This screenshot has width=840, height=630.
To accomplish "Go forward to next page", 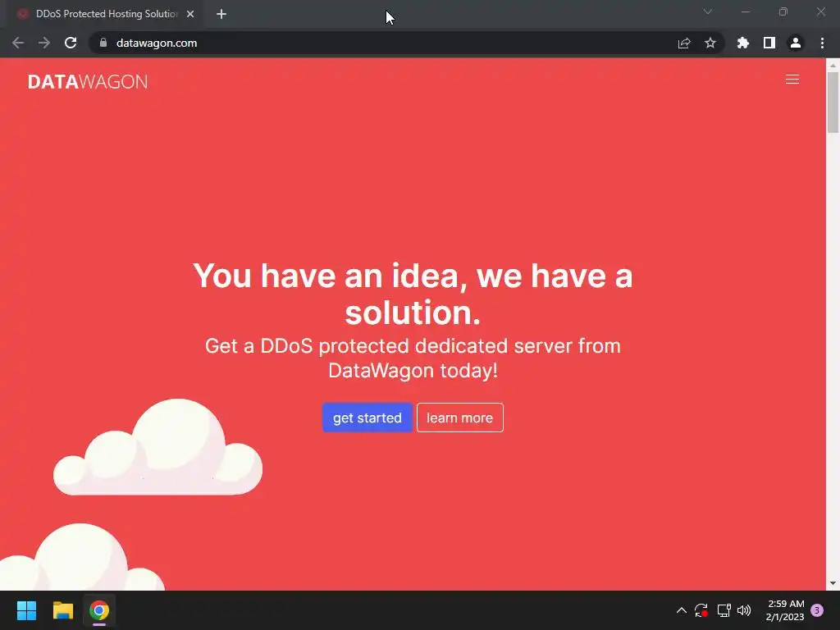I will pos(44,43).
